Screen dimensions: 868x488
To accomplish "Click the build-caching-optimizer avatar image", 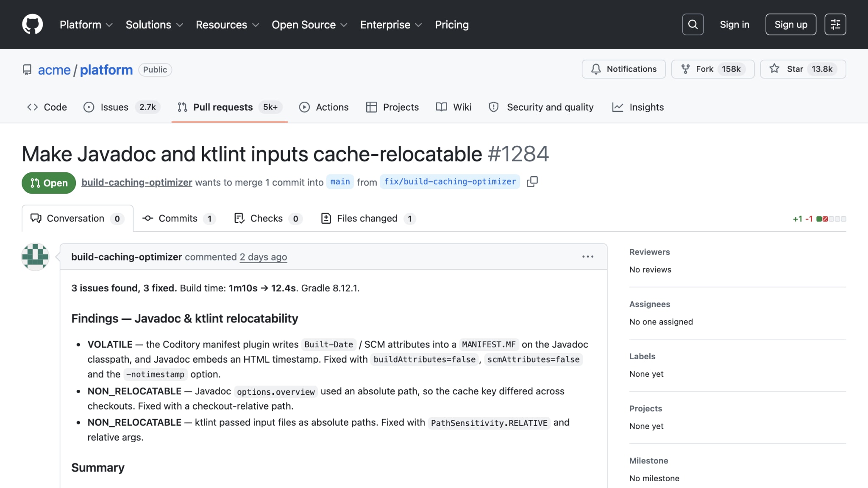I will click(35, 257).
